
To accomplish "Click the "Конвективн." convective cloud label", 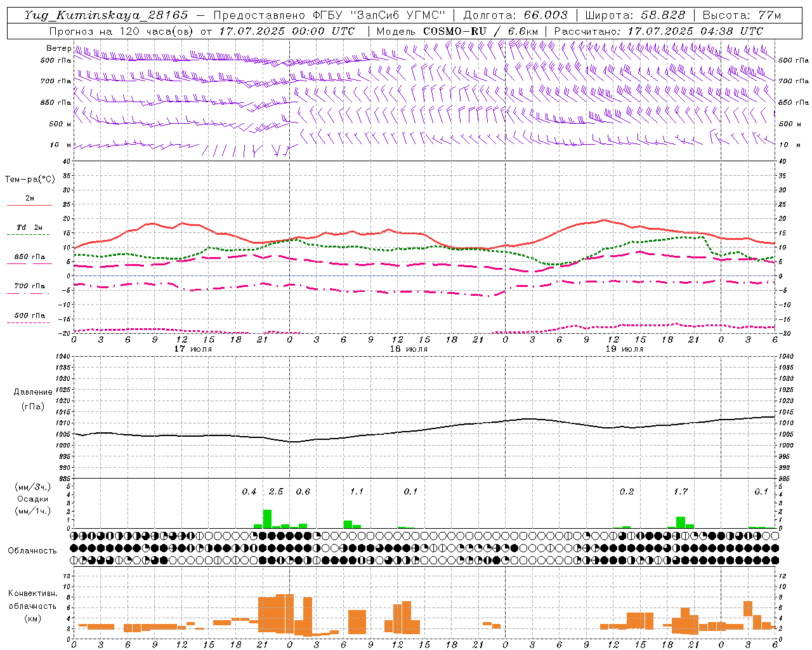I will click(x=32, y=594).
